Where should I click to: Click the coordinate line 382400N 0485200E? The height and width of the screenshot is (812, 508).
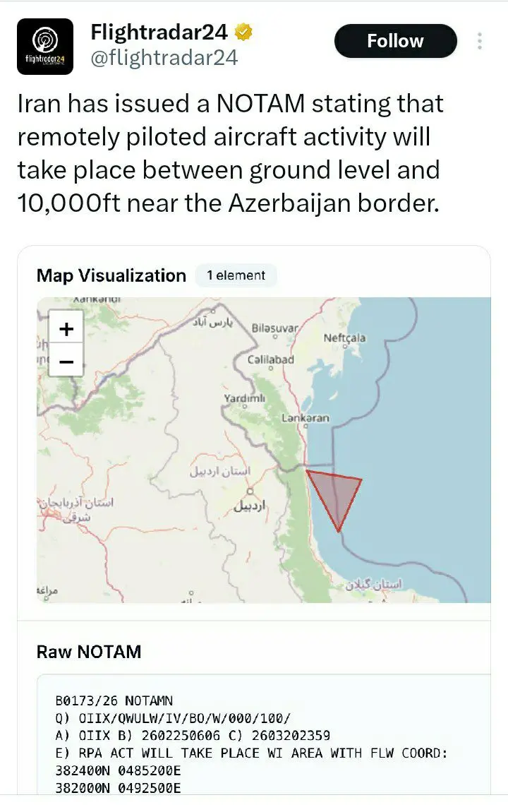[x=118, y=770]
